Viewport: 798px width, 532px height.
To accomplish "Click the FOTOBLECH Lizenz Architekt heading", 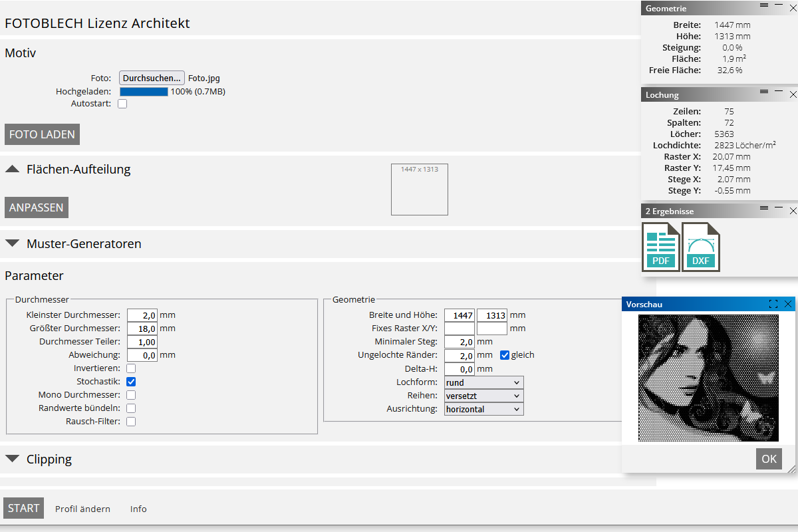I will 97,23.
